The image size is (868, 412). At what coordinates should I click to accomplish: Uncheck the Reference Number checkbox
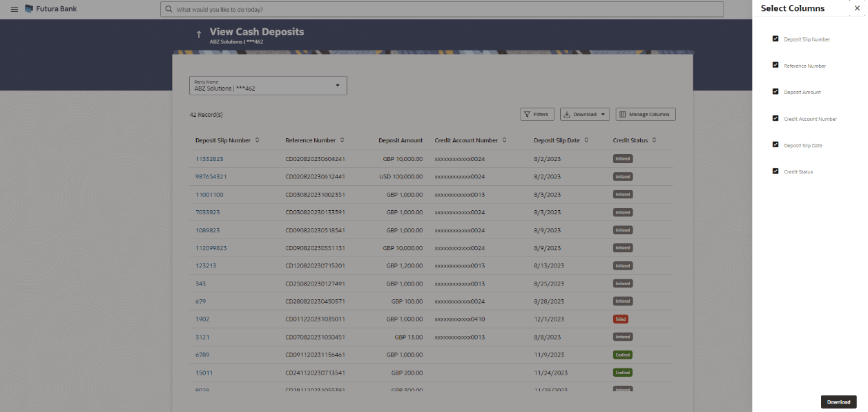[x=775, y=65]
